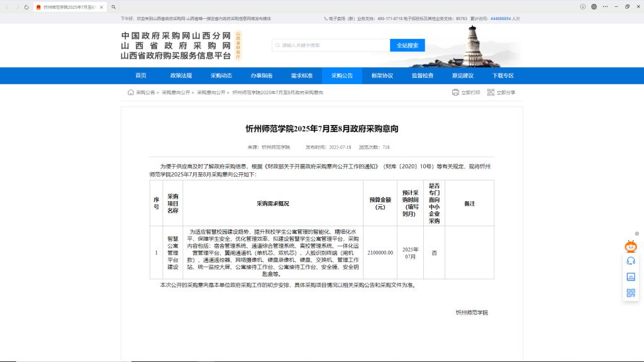Open the browser search magnifier icon beside the tab
Image resolution: width=644 pixels, height=362 pixels.
114,7
